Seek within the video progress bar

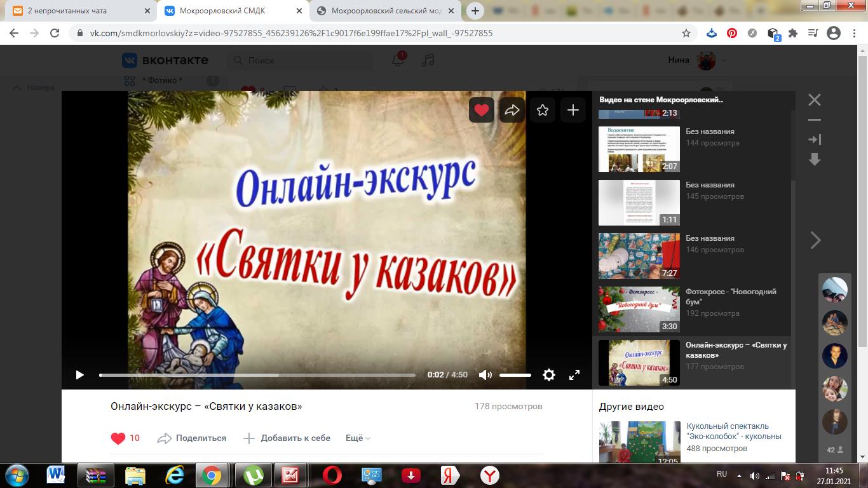pos(257,375)
